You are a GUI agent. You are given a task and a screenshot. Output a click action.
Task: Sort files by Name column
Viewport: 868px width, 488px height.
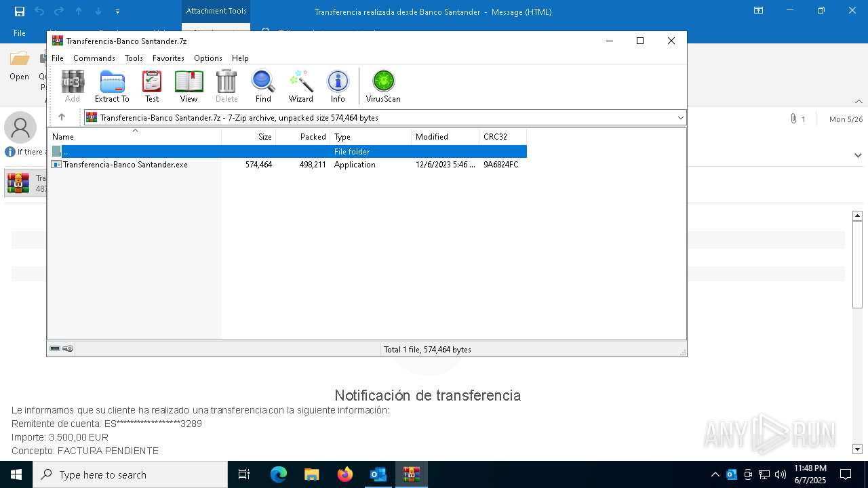(134, 136)
